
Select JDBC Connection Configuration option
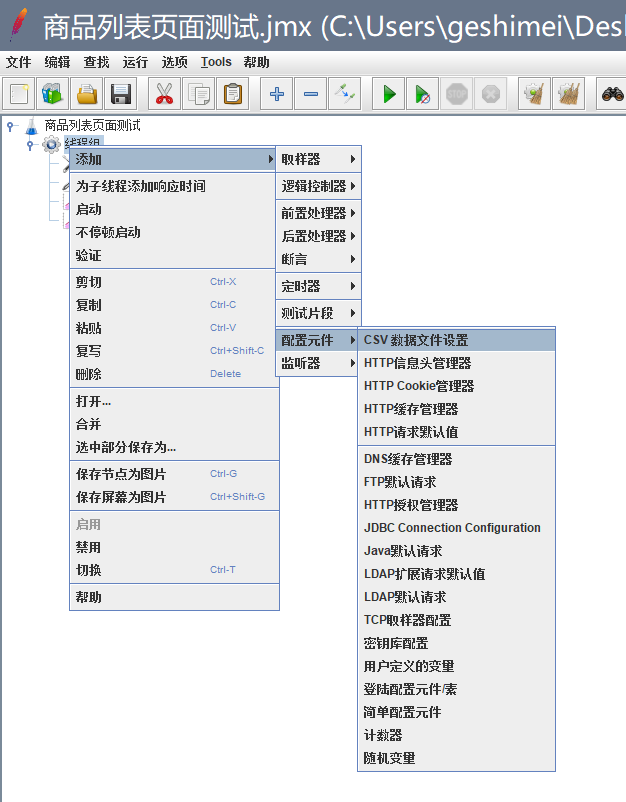[456, 528]
